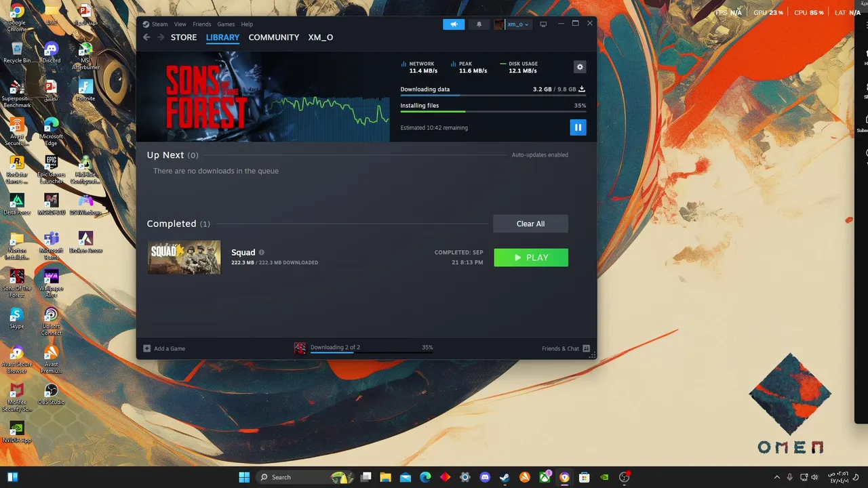Open the LIBRARY tab
The height and width of the screenshot is (488, 868).
coord(222,37)
